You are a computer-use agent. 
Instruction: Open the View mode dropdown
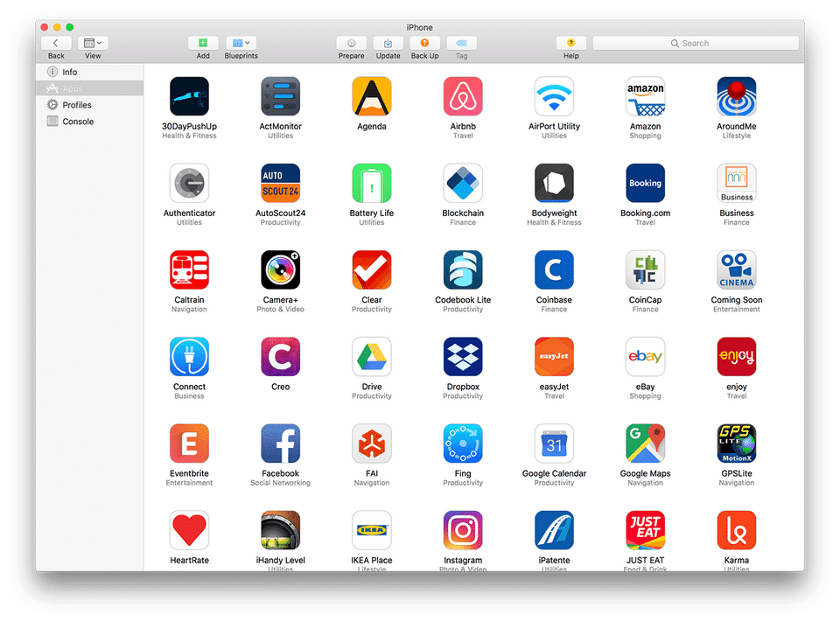(x=93, y=43)
